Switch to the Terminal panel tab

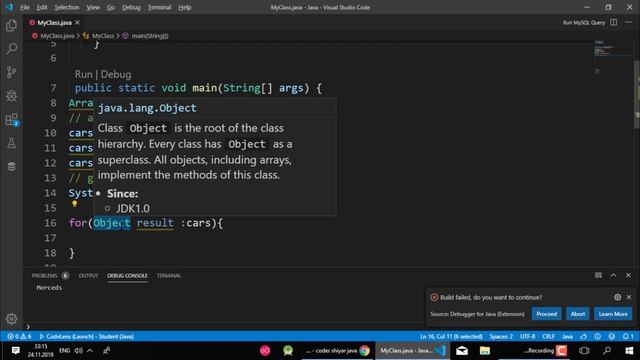pyautogui.click(x=169, y=276)
